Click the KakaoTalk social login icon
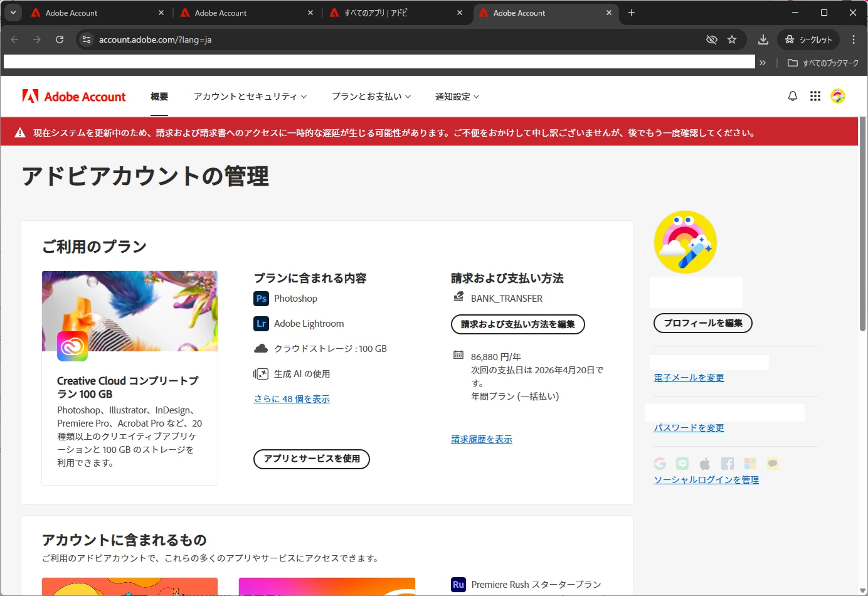This screenshot has height=596, width=868. point(773,464)
